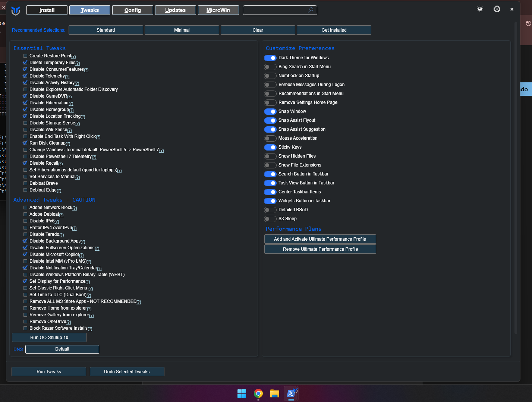
Task: Open the help link beside Disable Teredo
Action: tap(62, 235)
